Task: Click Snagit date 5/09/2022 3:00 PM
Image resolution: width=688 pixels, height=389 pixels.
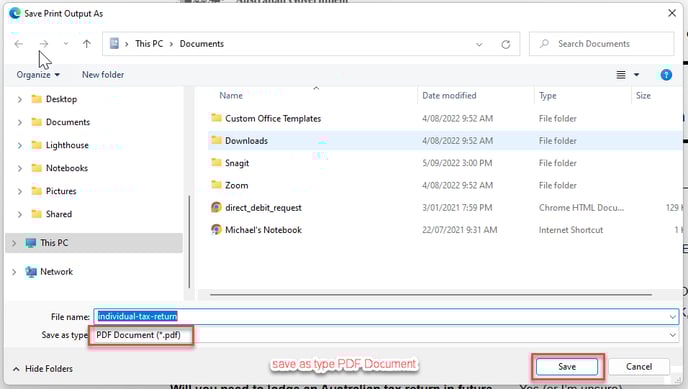Action: coord(457,163)
